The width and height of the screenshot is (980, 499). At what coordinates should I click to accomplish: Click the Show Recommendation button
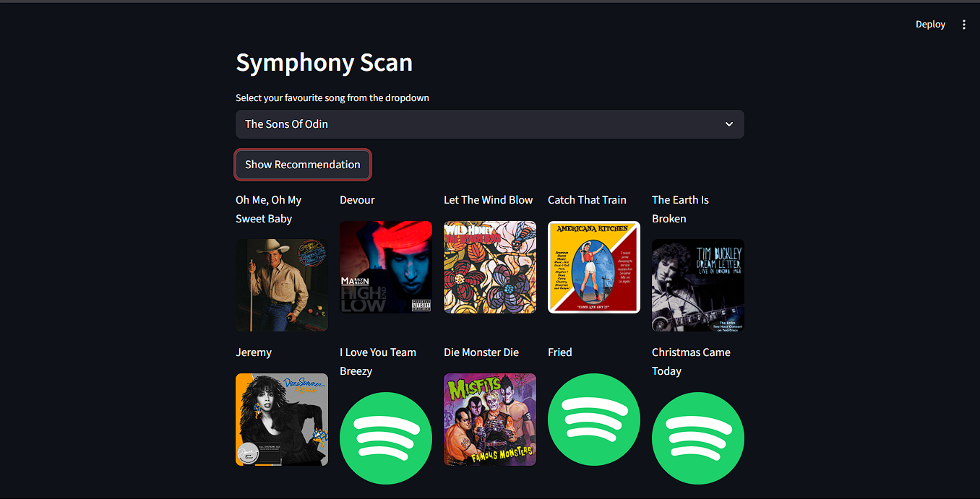pos(302,164)
